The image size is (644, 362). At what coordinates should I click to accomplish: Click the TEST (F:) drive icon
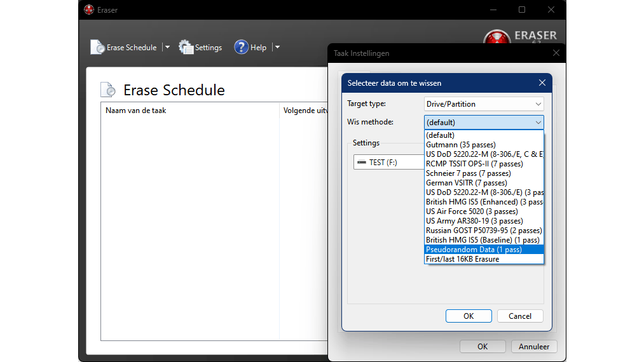(x=362, y=162)
